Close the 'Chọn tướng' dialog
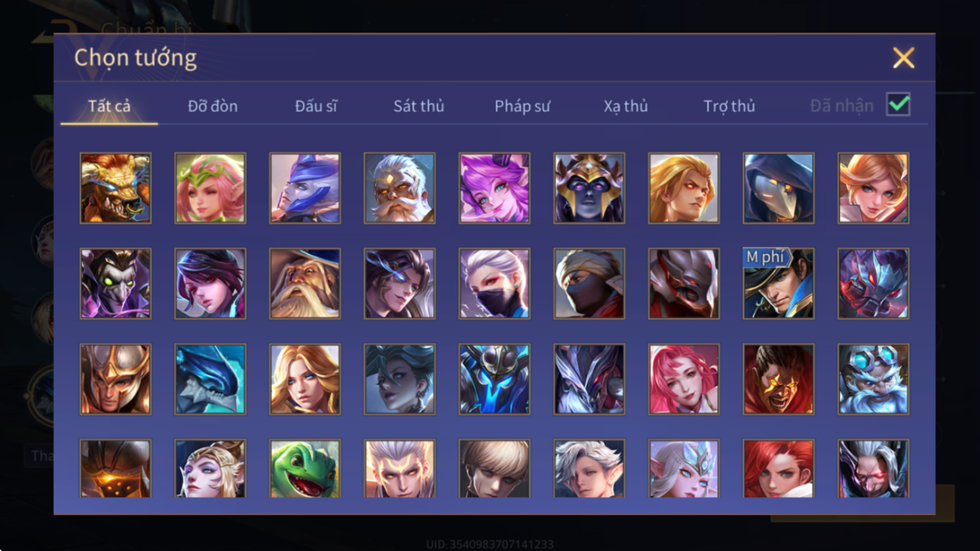 (904, 58)
